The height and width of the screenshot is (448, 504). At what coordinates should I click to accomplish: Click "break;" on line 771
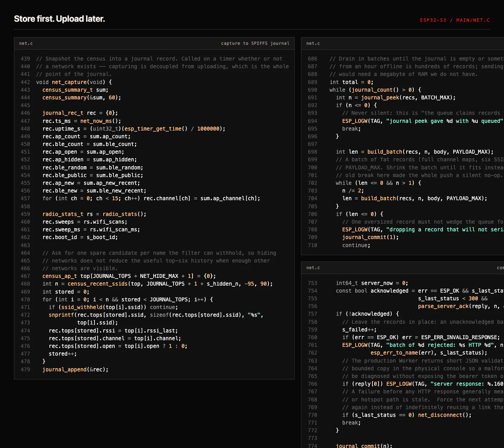[x=351, y=423]
